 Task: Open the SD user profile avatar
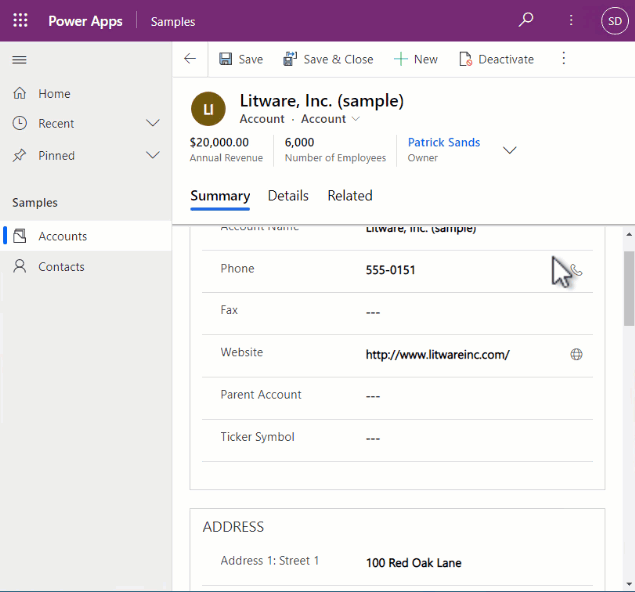point(615,21)
